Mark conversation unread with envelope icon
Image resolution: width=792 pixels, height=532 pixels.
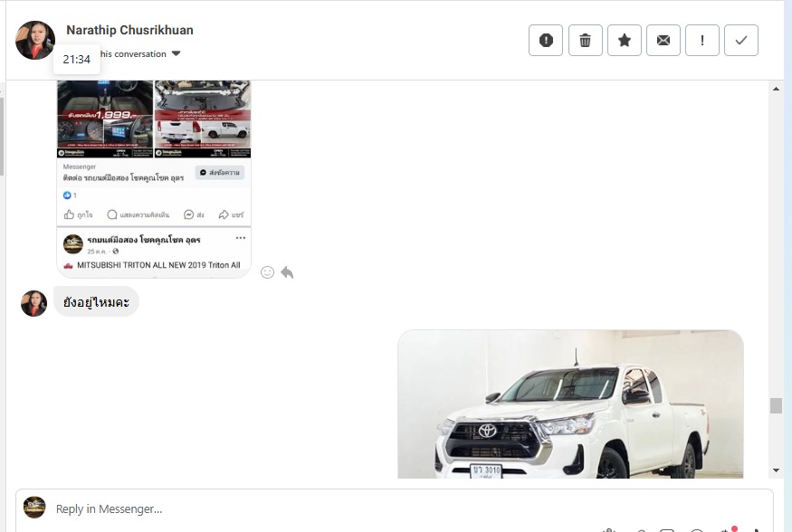coord(663,41)
